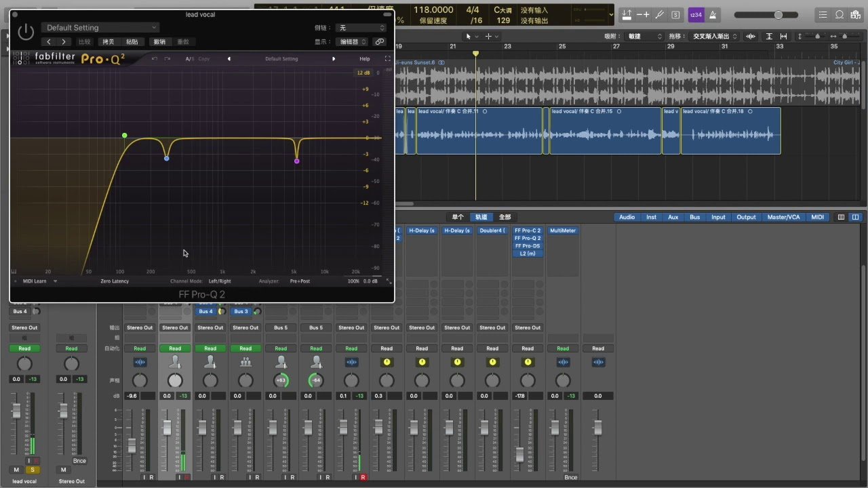This screenshot has height=488, width=868.
Task: Click the FabFilter redo arrow icon
Action: pyautogui.click(x=168, y=59)
